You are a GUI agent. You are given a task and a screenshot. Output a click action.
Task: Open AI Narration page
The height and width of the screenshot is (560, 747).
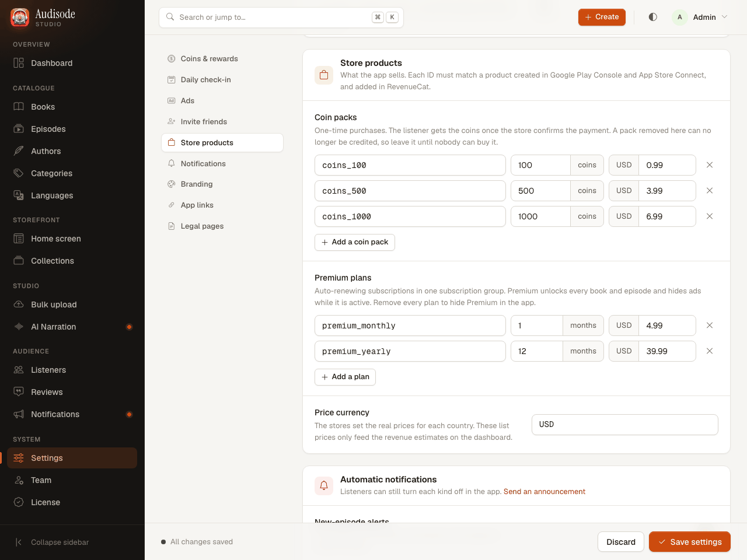point(72,327)
